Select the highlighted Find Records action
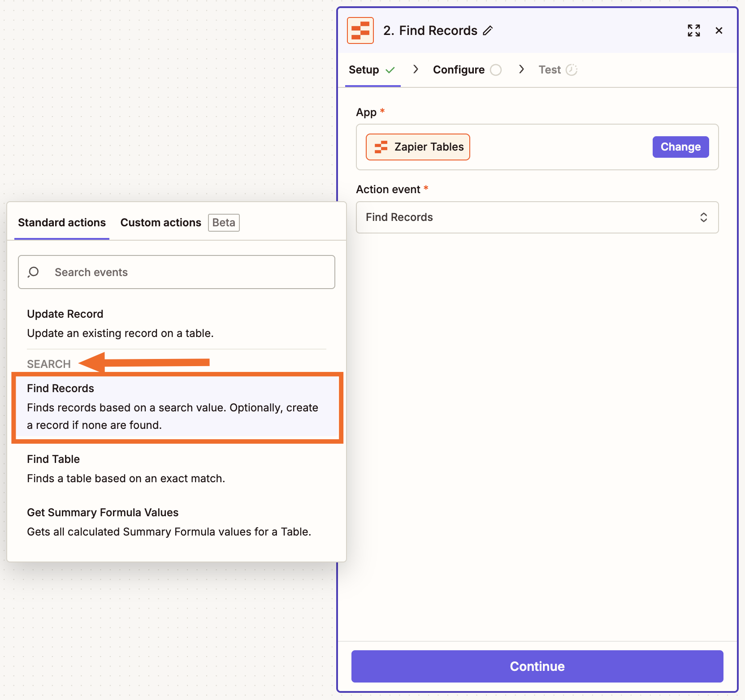Screen dimensions: 745x700 [177, 407]
